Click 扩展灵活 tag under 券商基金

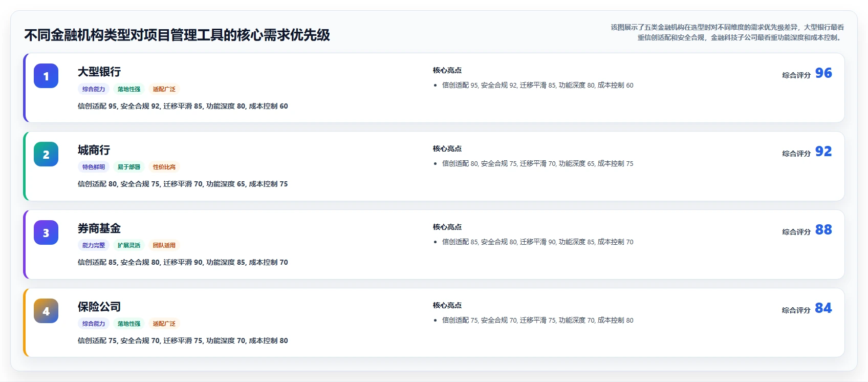(129, 245)
